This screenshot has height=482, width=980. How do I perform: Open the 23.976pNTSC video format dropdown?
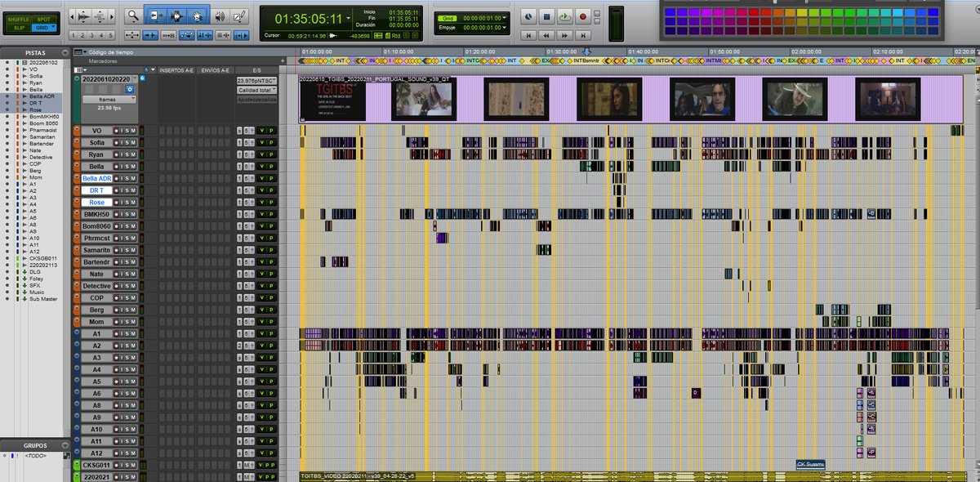(256, 81)
